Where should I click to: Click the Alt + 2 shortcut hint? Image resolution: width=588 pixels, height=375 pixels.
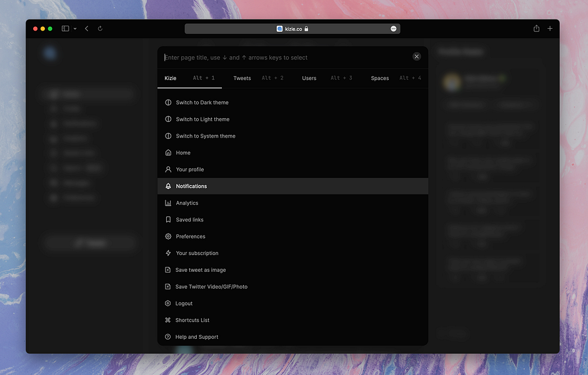[272, 78]
